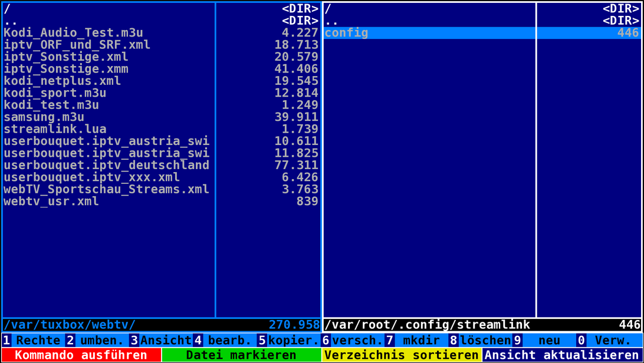
Task: Click yellow Verzeichnis sortieren button
Action: click(402, 355)
